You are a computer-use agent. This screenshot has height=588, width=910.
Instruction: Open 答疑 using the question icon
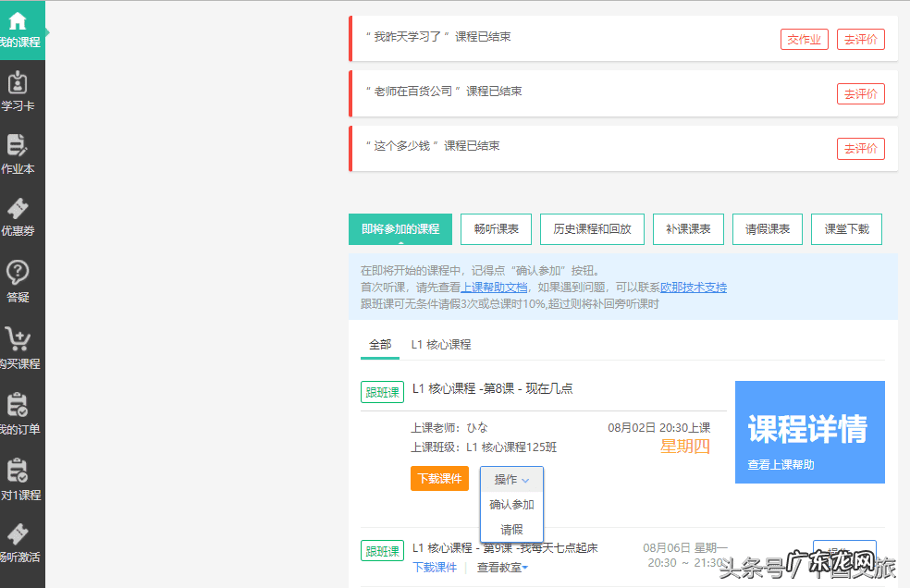click(x=21, y=279)
